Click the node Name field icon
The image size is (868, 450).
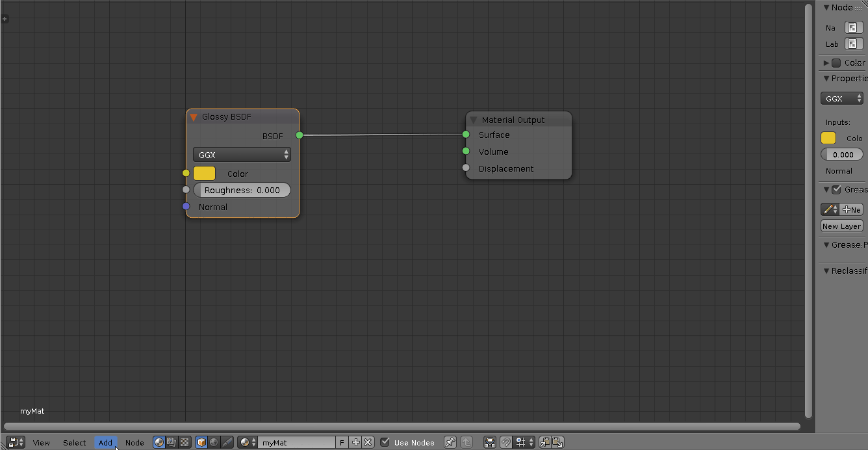[853, 27]
